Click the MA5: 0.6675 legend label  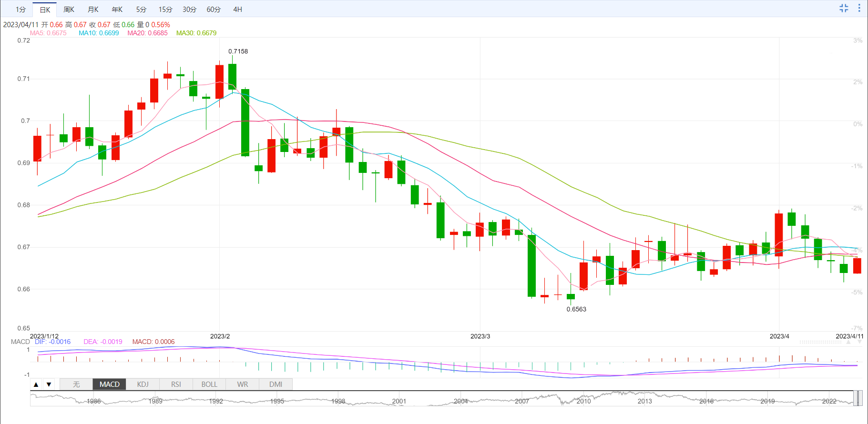coord(48,33)
